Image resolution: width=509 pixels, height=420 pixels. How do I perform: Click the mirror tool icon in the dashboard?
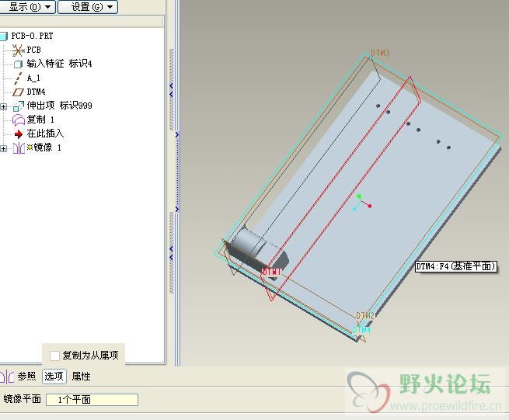(x=6, y=377)
